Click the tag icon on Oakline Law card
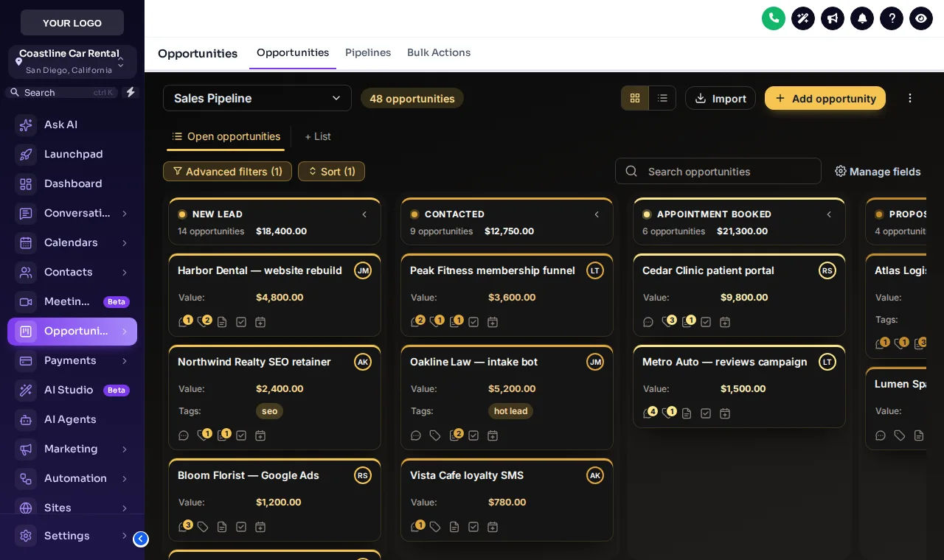This screenshot has width=944, height=560. click(x=435, y=435)
